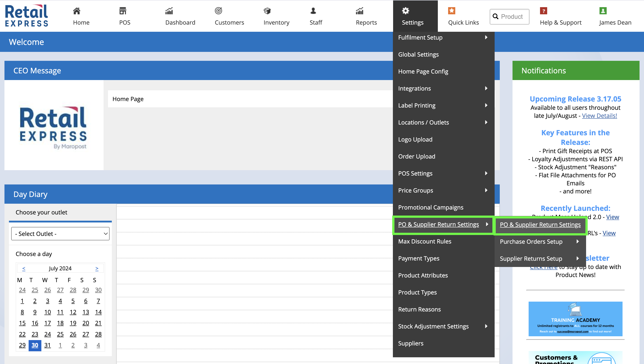Screen dimensions: 644x364
Task: Expand the Fulfilment Setup submenu arrow
Action: point(486,37)
